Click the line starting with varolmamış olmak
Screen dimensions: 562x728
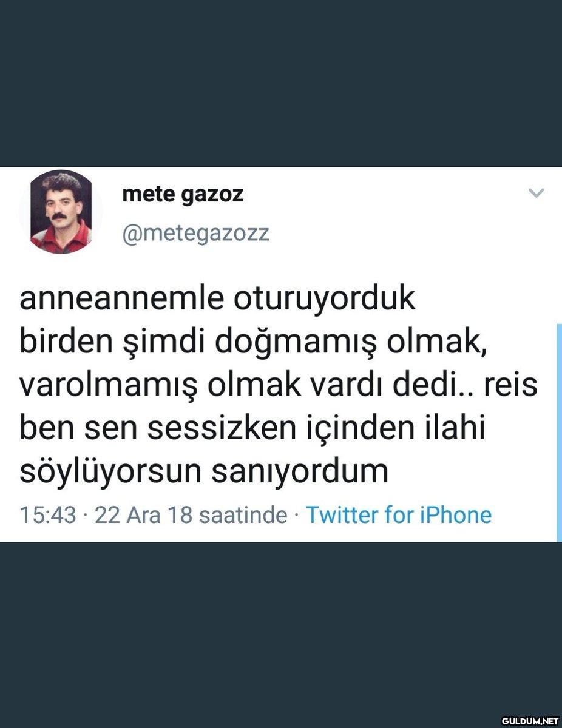(x=279, y=386)
